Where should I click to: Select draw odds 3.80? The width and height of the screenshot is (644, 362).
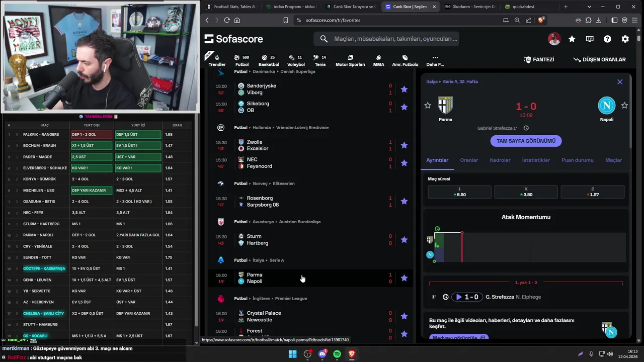526,192
